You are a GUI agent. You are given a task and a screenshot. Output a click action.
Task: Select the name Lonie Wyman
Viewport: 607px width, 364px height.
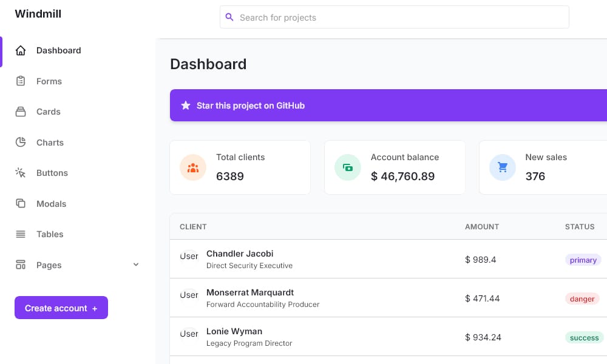[234, 331]
